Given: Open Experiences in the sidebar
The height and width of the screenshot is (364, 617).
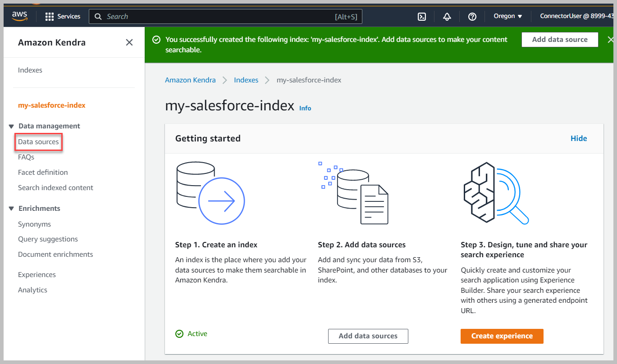Looking at the screenshot, I should point(37,275).
